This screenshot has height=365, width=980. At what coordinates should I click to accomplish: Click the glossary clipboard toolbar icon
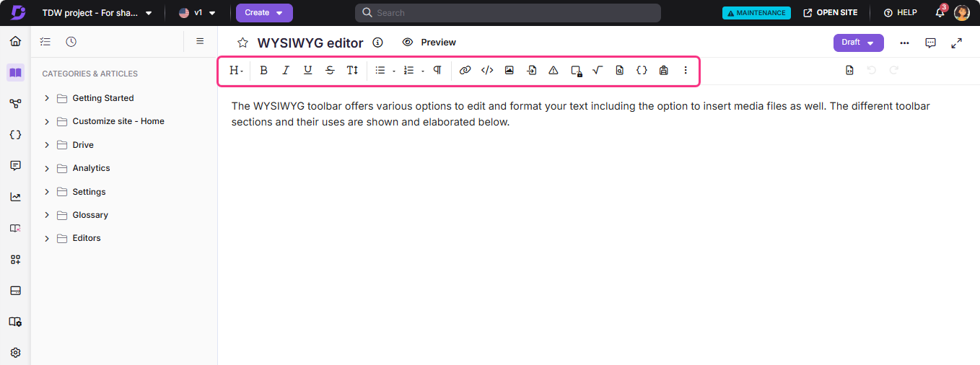point(664,70)
